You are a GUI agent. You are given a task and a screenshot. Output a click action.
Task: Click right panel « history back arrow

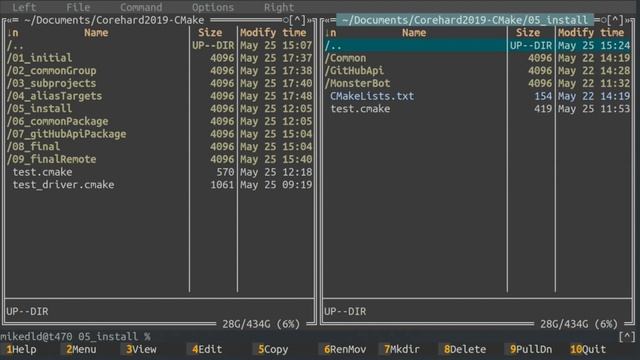click(327, 20)
